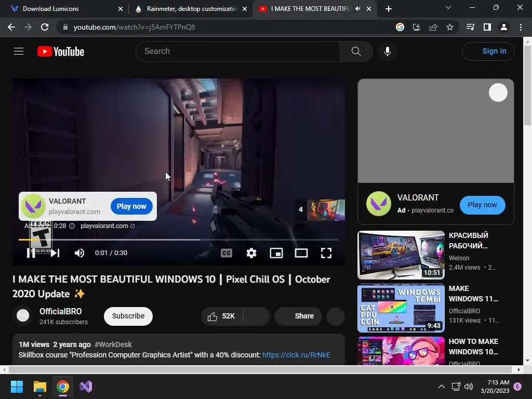Start voice search with the microphone
Screen dimensions: 532x399
coord(388,51)
